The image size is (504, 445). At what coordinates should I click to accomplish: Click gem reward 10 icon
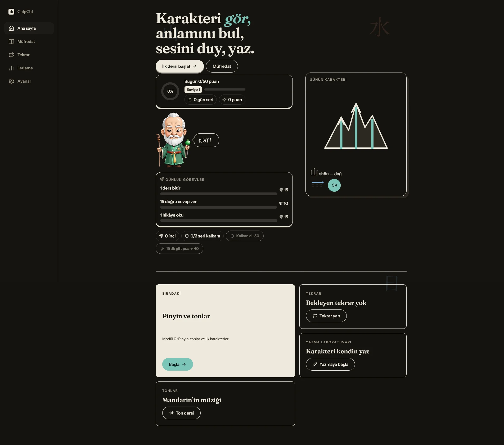pyautogui.click(x=281, y=203)
